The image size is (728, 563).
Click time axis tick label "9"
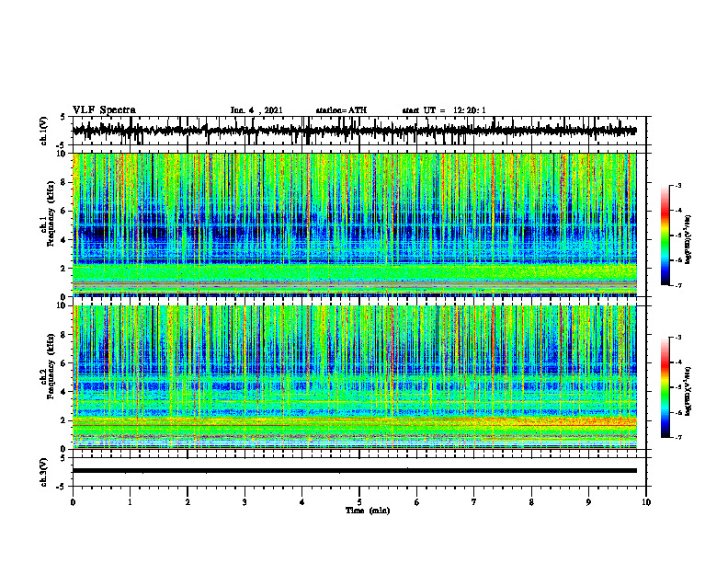588,502
